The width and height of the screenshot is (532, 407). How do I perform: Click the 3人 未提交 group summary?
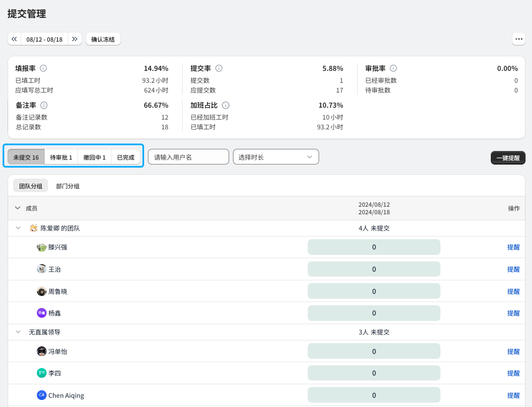(x=374, y=332)
